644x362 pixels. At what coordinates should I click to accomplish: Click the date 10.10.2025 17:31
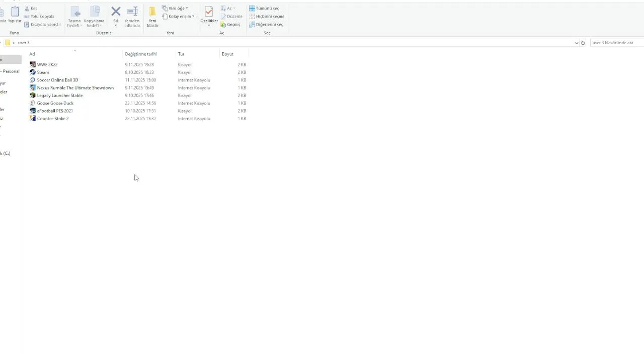click(140, 111)
